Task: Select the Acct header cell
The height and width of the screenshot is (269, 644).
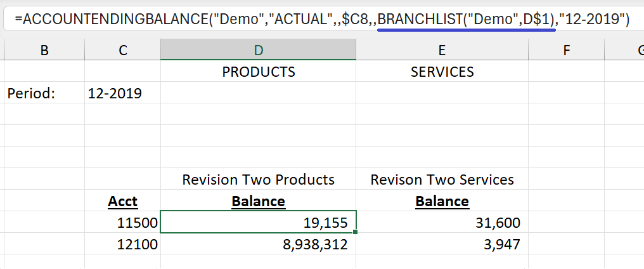Action: pyautogui.click(x=123, y=200)
